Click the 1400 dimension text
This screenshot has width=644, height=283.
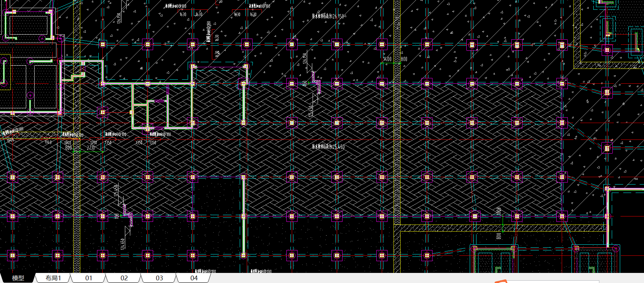(387, 59)
